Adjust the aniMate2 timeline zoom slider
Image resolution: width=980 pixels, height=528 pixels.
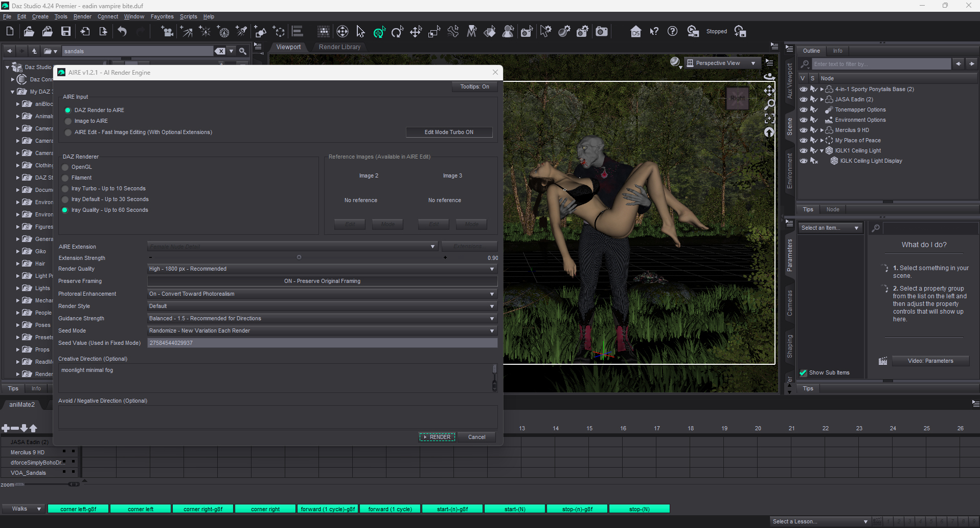pyautogui.click(x=74, y=484)
